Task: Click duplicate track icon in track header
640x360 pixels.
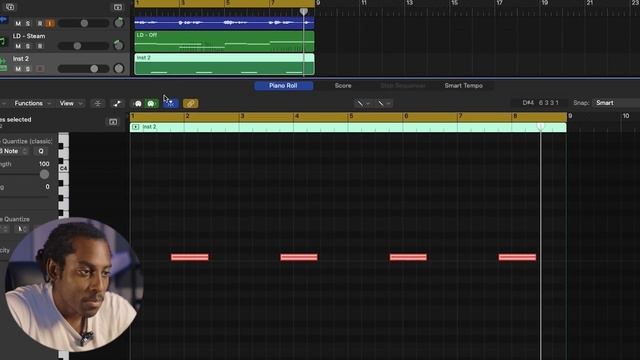Action: [x=10, y=7]
